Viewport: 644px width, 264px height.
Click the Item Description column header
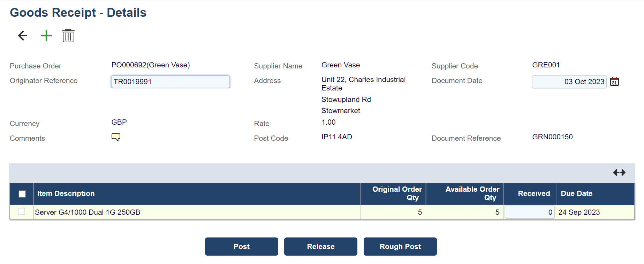click(66, 193)
